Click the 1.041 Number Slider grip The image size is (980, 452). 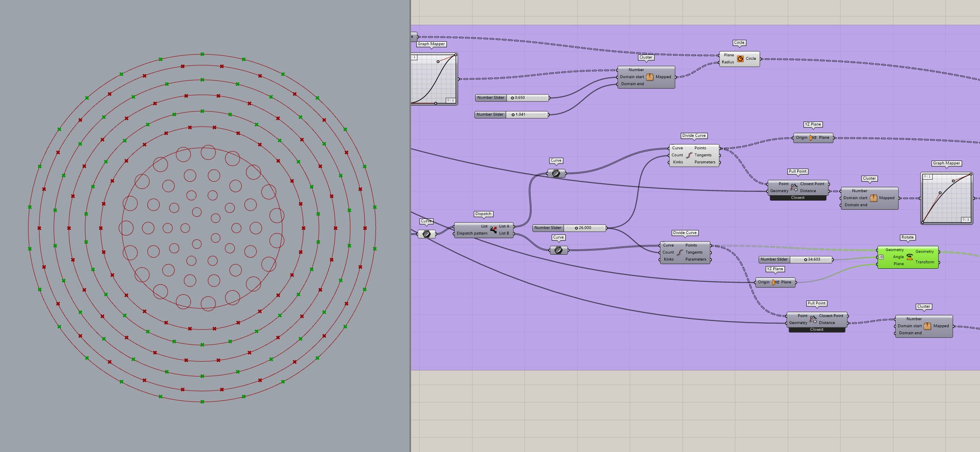click(x=513, y=115)
